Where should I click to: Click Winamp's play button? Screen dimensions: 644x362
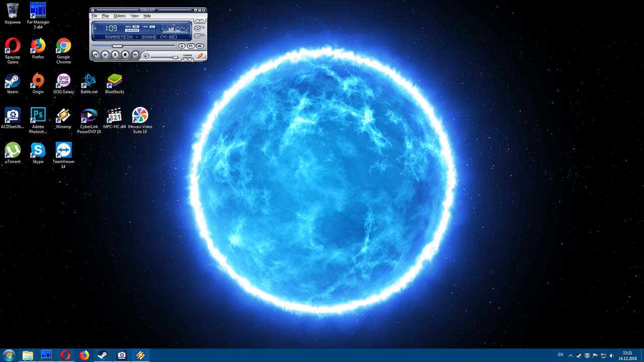click(105, 54)
